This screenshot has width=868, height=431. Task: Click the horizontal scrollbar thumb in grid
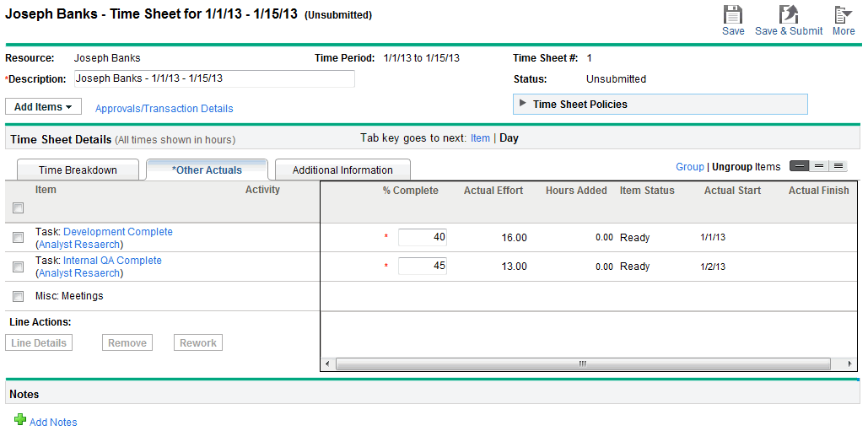tap(582, 364)
